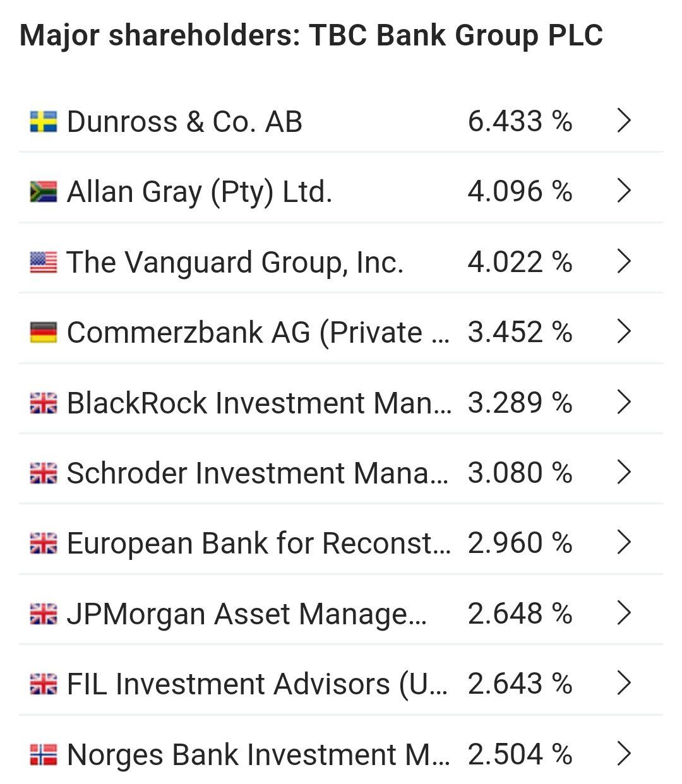Expand the European Bank for Reconstruction chevron
Screen dimensions: 682x784
point(623,542)
